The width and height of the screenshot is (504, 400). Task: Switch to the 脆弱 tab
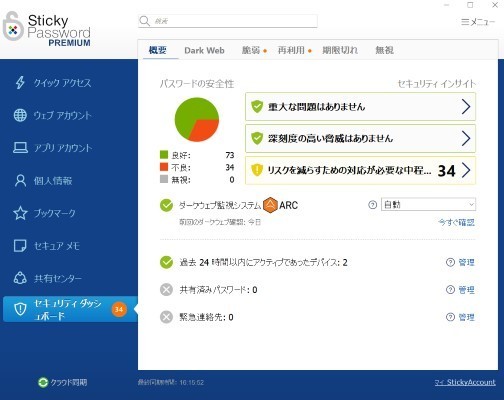click(x=251, y=50)
